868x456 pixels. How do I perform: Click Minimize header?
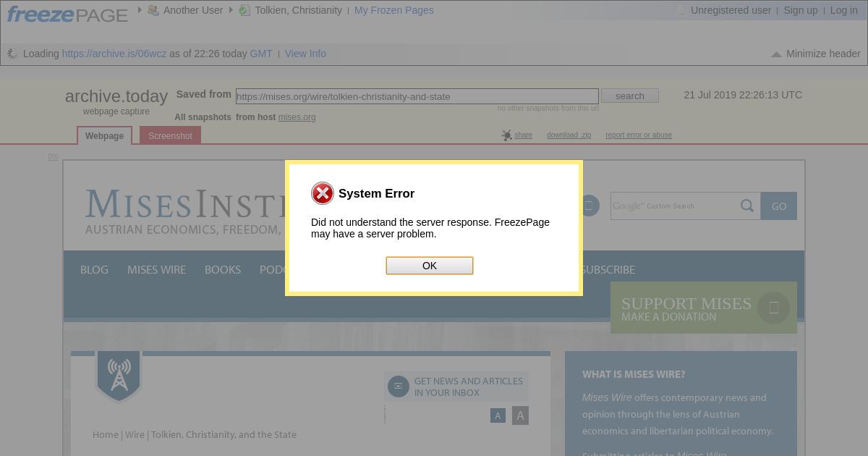[823, 54]
